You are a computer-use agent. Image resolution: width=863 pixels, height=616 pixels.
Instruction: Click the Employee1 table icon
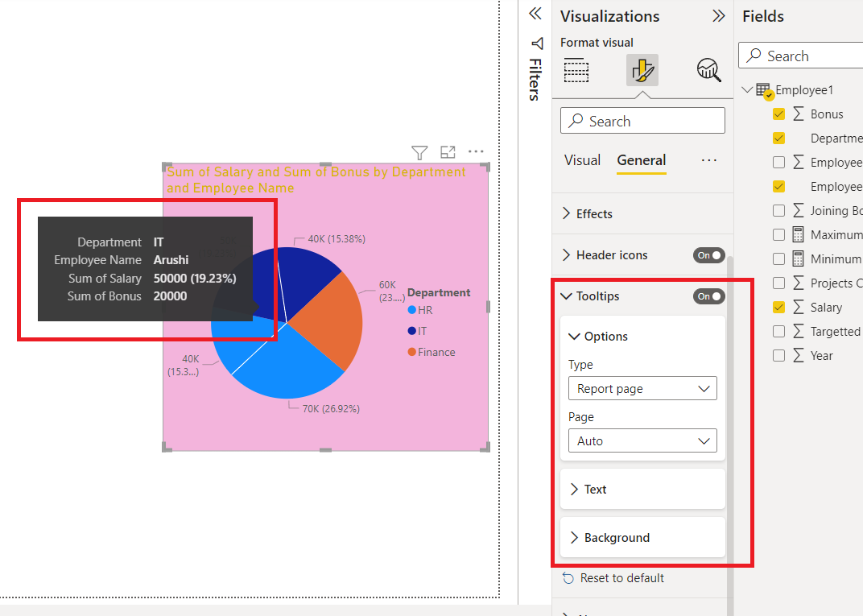point(763,90)
